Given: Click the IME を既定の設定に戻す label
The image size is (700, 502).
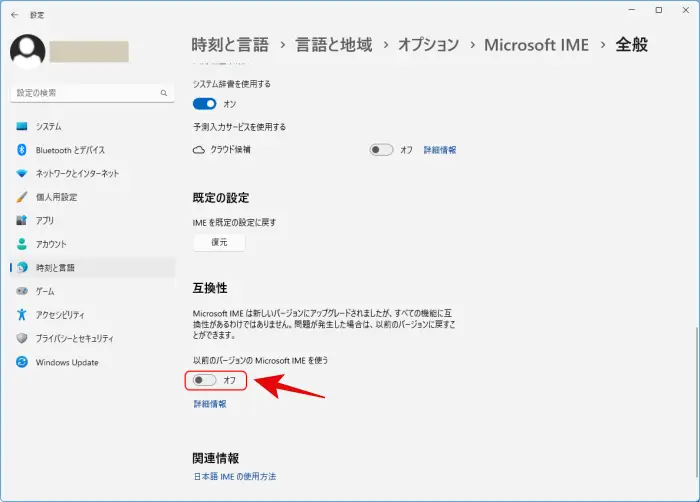Looking at the screenshot, I should (234, 222).
